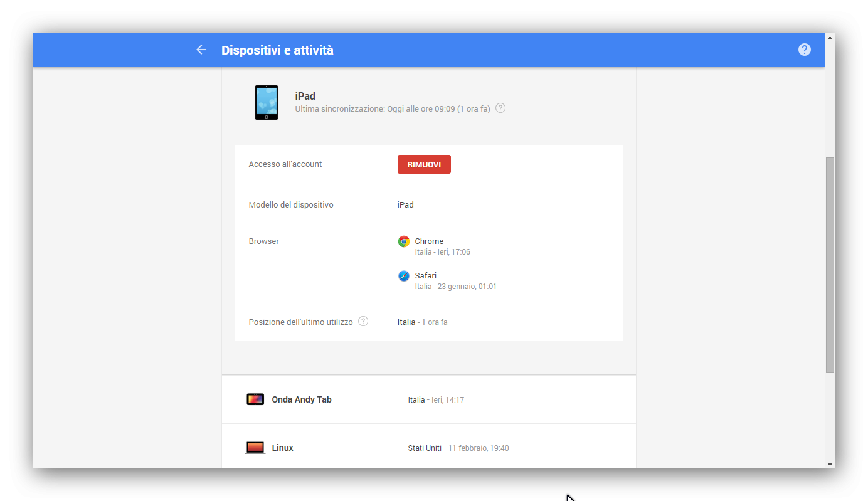
Task: Click the Linux laptop icon
Action: (x=255, y=448)
